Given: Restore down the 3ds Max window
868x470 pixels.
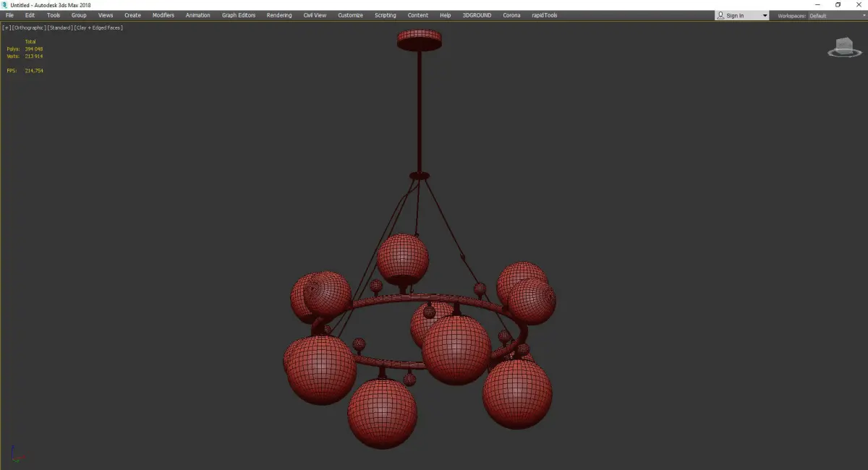Looking at the screenshot, I should pos(838,5).
